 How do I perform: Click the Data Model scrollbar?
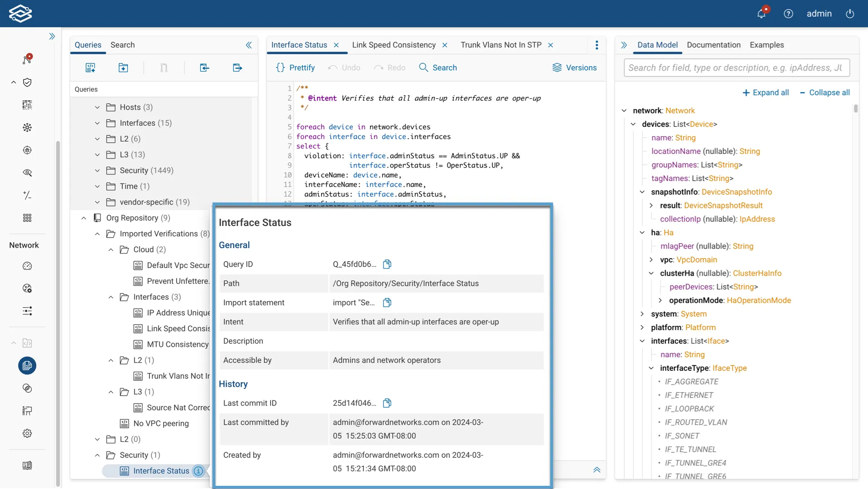(855, 109)
